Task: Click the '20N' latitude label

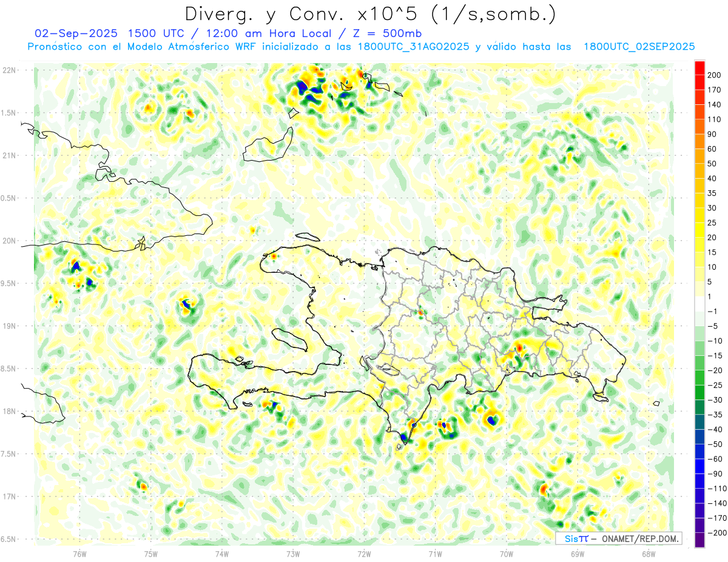Action: tap(10, 241)
